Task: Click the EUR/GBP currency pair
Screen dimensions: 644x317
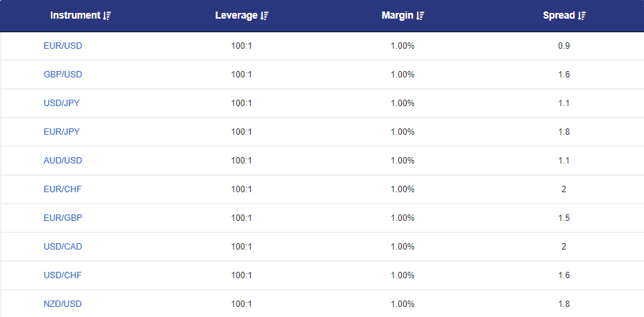Action: 63,218
